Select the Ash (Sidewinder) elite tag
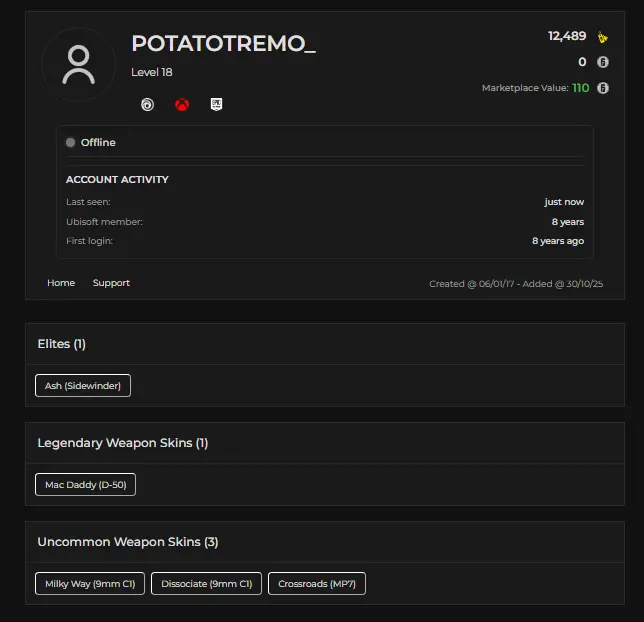Image resolution: width=644 pixels, height=622 pixels. click(83, 386)
